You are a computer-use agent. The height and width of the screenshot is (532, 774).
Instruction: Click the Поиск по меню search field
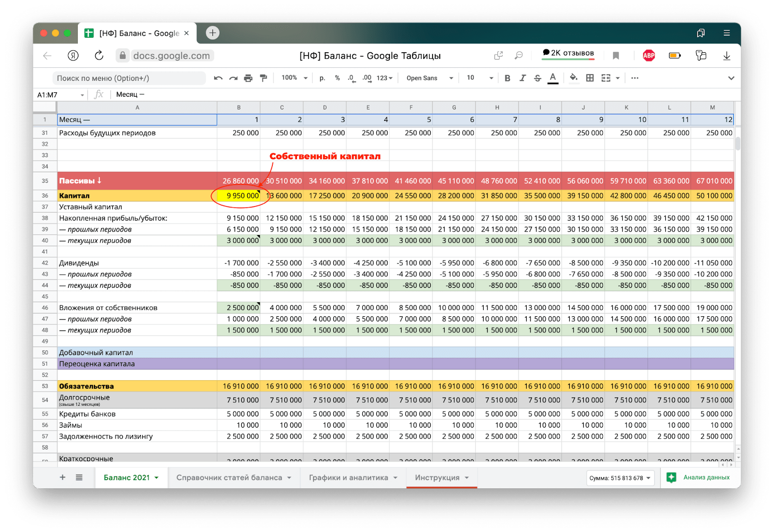coord(128,78)
